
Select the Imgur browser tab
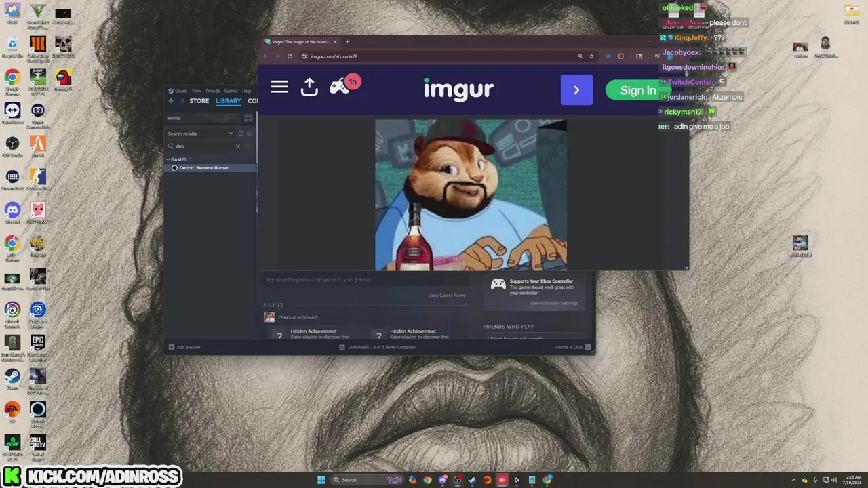coord(300,42)
